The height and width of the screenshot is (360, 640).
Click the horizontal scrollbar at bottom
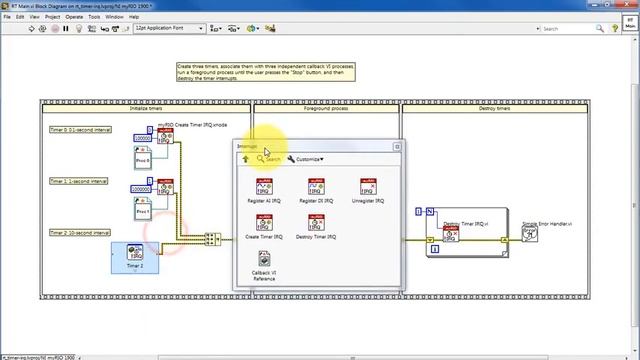point(353,358)
